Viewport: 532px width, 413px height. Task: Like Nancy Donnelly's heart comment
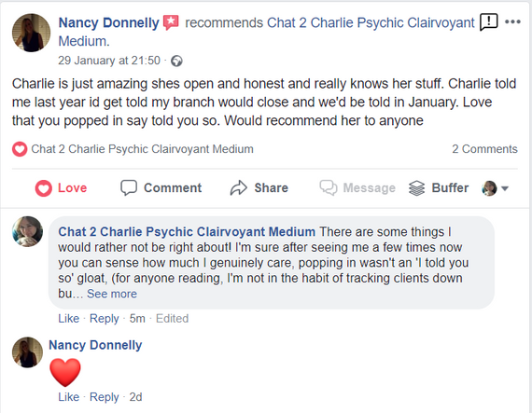[x=68, y=397]
